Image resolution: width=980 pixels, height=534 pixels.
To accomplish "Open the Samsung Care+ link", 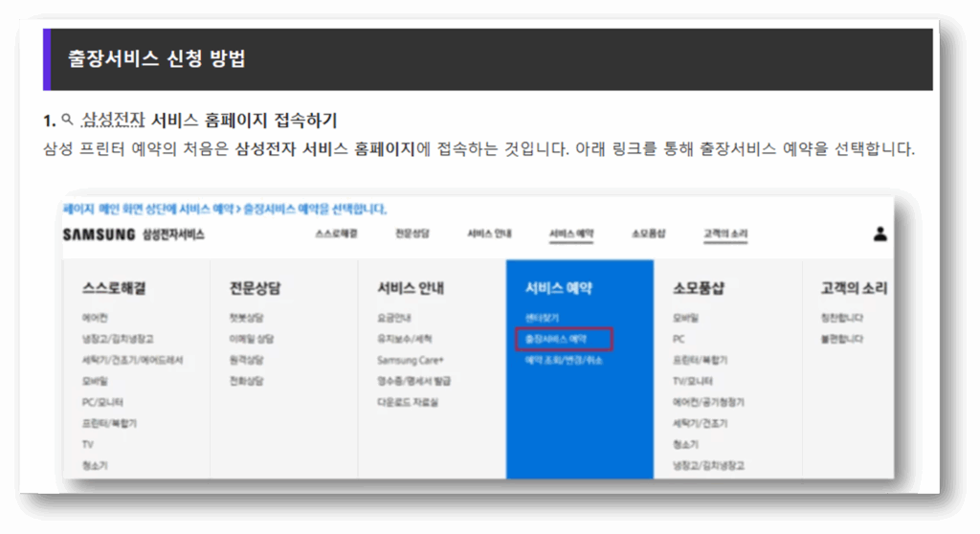I will (410, 360).
